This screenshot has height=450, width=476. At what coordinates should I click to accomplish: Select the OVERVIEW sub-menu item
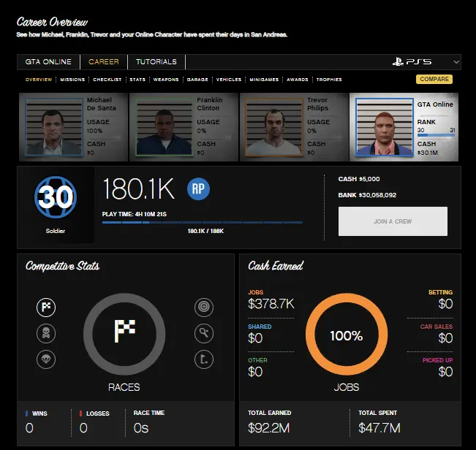pyautogui.click(x=39, y=80)
